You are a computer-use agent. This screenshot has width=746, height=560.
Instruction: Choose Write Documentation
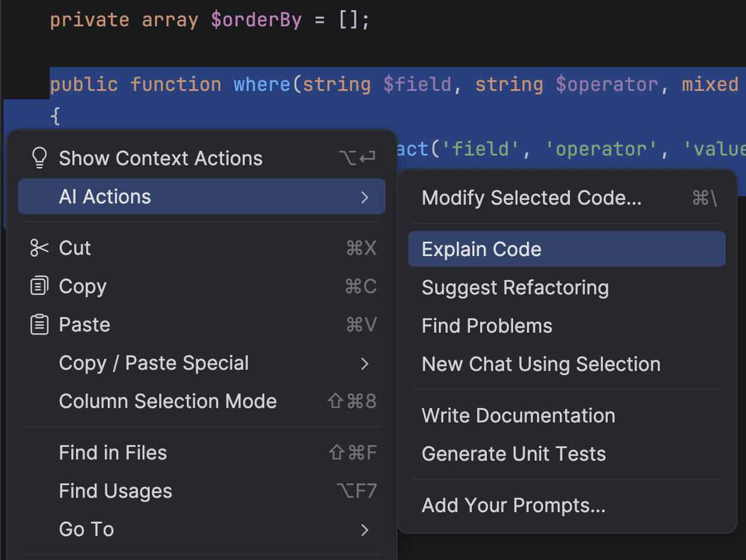[x=518, y=415]
